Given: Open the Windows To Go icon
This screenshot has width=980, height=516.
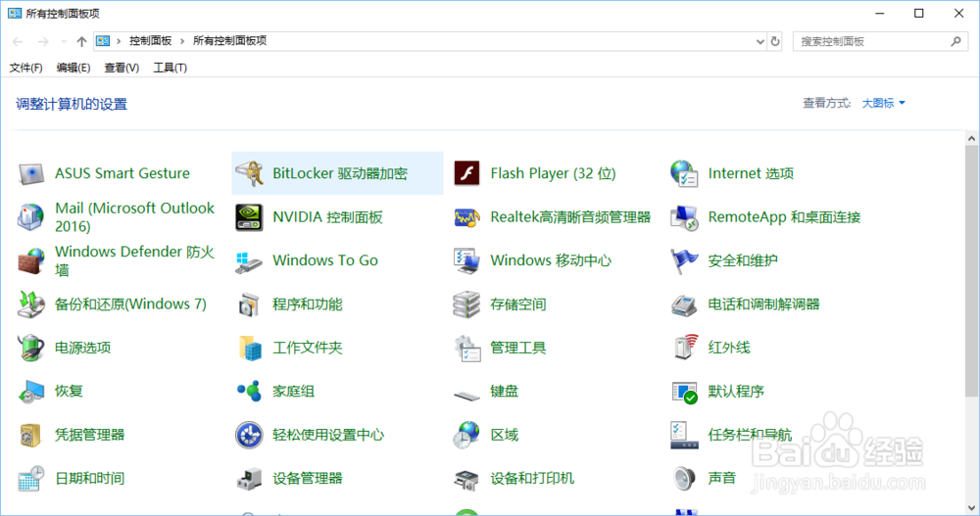Looking at the screenshot, I should click(249, 261).
